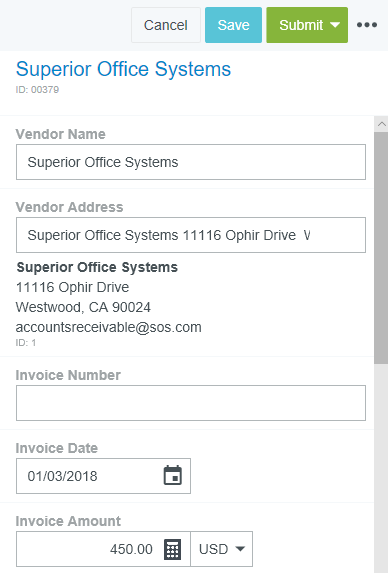This screenshot has height=573, width=388.
Task: Open the Superior Office Systems title link
Action: pos(123,69)
